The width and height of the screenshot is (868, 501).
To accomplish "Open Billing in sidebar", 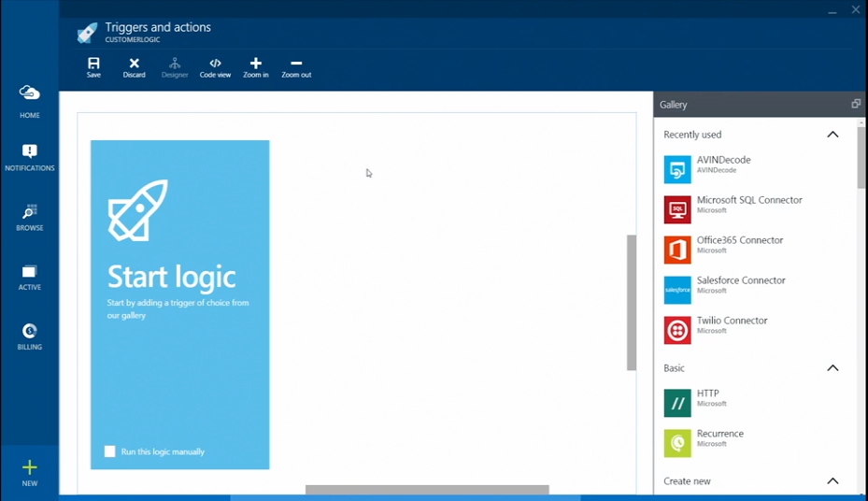I will (29, 336).
